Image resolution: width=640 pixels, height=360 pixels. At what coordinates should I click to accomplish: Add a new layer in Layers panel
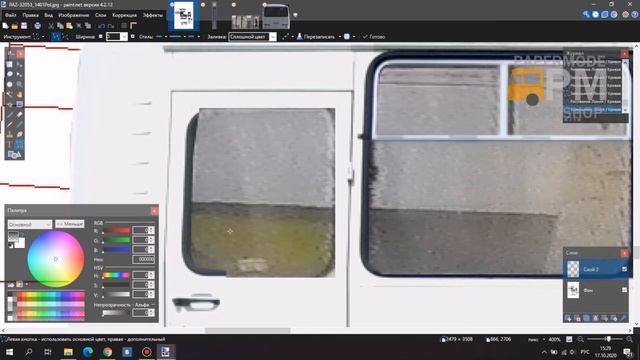point(568,318)
